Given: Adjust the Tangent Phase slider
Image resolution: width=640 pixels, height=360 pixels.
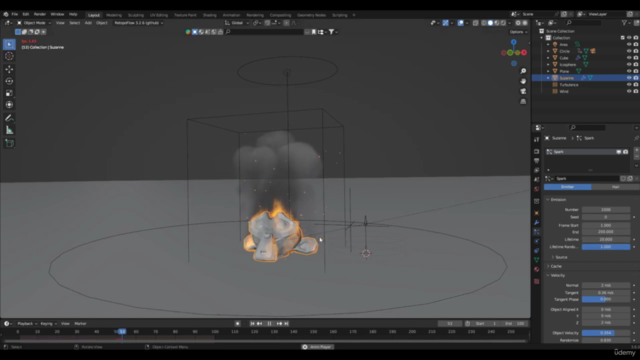Looking at the screenshot, I should tap(606, 300).
